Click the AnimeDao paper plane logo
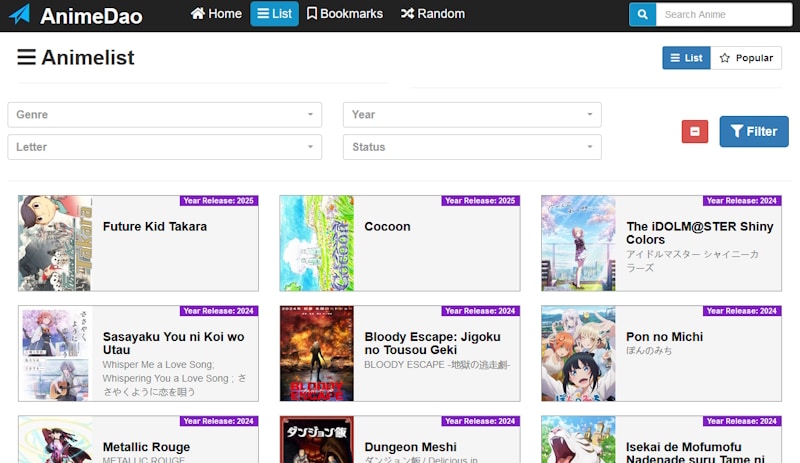This screenshot has width=800, height=463. (20, 14)
